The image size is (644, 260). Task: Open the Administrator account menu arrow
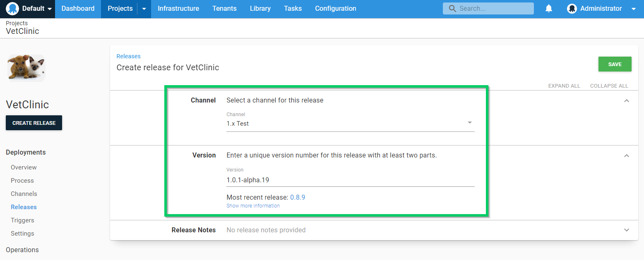tap(633, 9)
